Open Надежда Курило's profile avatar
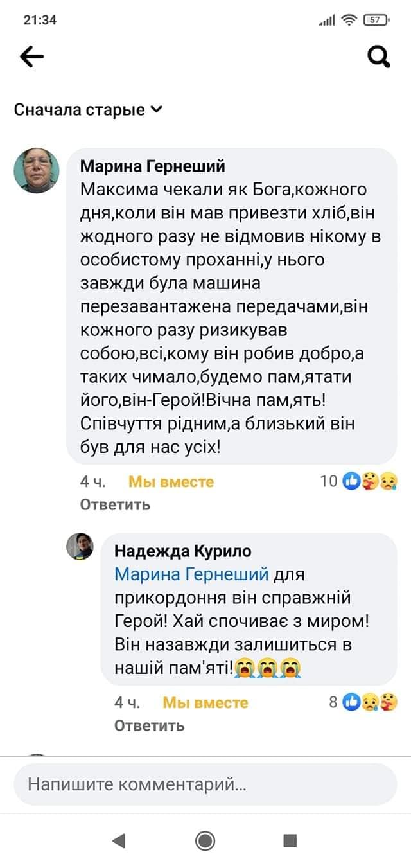 pyautogui.click(x=80, y=546)
